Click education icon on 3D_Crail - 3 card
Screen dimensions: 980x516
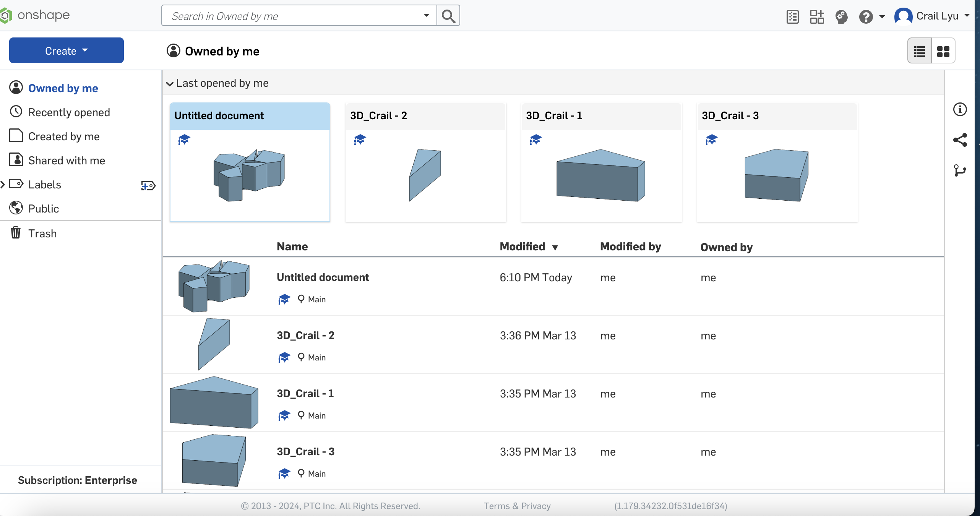pos(712,140)
